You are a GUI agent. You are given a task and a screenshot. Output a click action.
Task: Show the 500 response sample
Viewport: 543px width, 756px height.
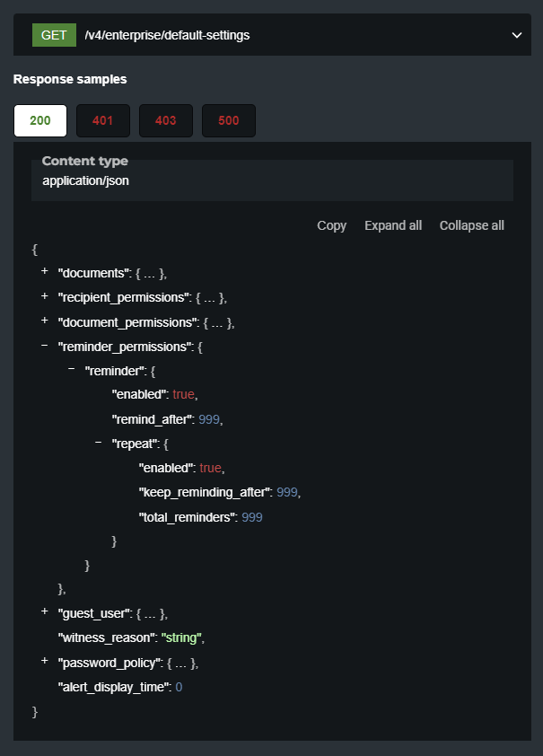[229, 120]
